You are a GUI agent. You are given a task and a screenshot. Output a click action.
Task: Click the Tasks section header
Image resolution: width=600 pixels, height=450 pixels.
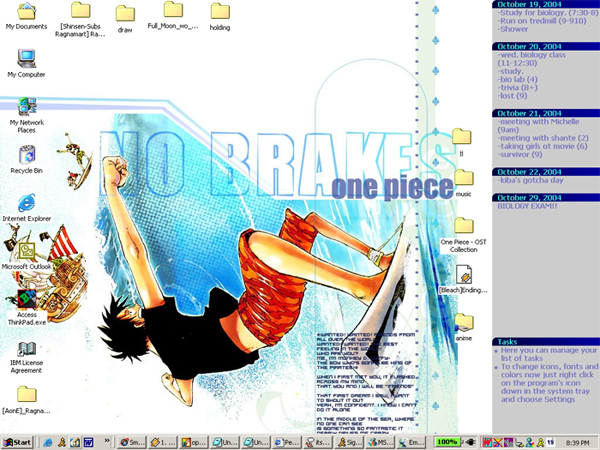(x=546, y=342)
